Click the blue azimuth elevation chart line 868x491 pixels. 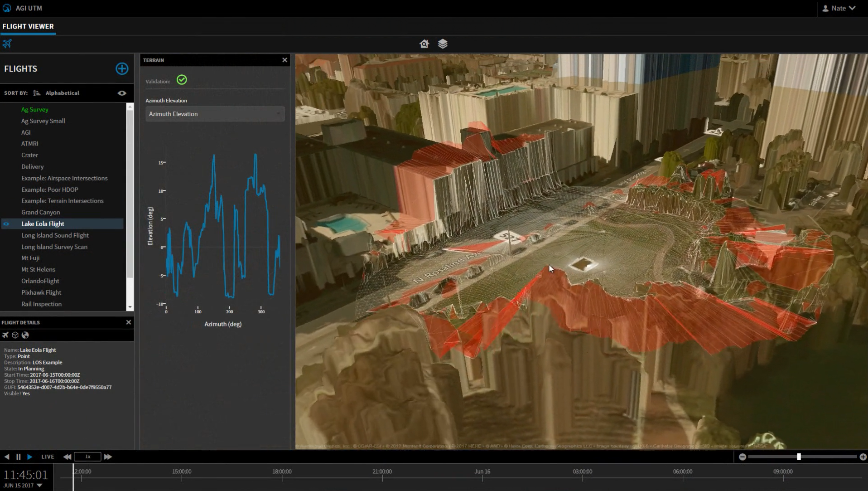tap(222, 226)
